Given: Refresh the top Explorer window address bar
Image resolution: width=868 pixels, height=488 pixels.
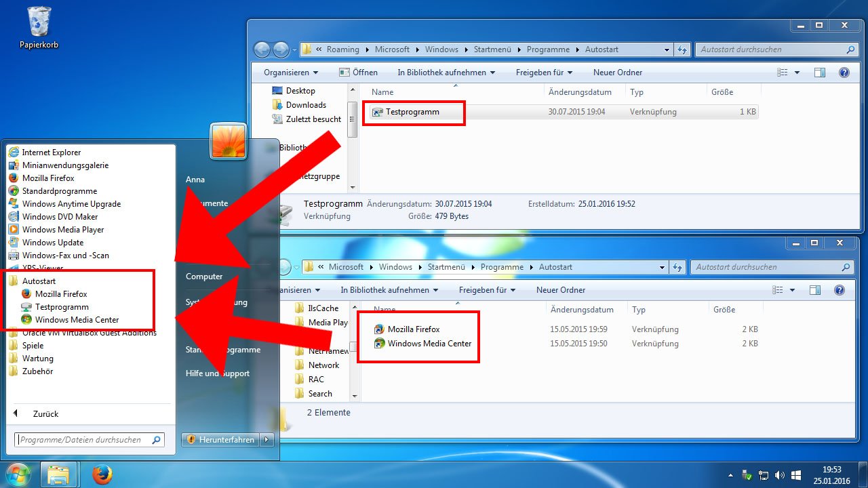Looking at the screenshot, I should pyautogui.click(x=682, y=49).
